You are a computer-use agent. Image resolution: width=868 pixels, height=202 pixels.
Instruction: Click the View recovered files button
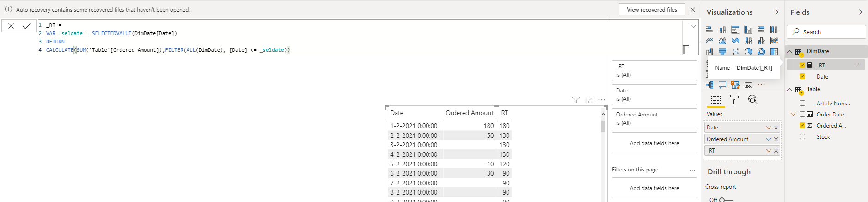point(652,9)
